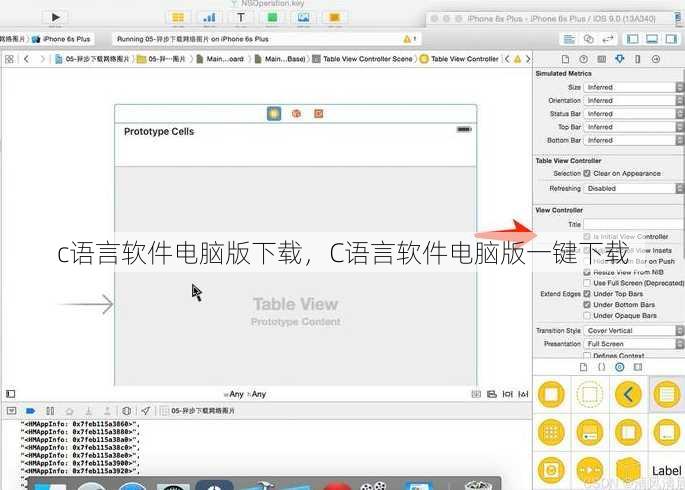This screenshot has width=685, height=490.
Task: Show the Version editor
Action: pos(608,39)
